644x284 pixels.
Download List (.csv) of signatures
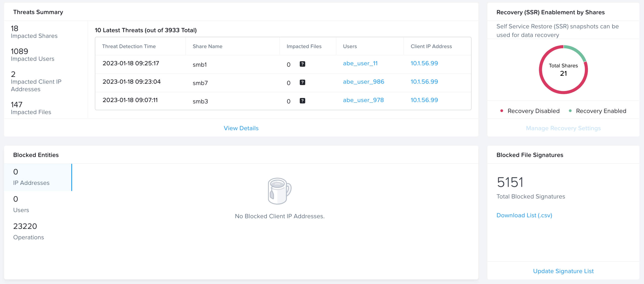tap(524, 215)
